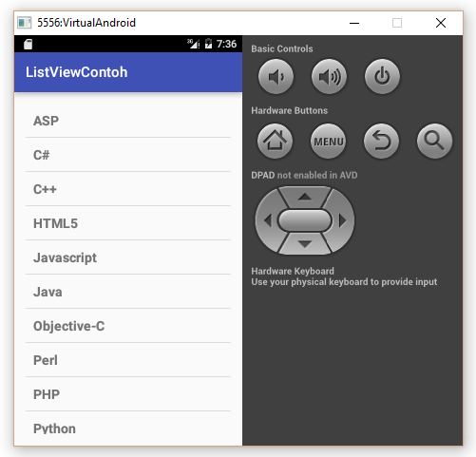
Task: Open the MENU hardware button
Action: point(328,141)
